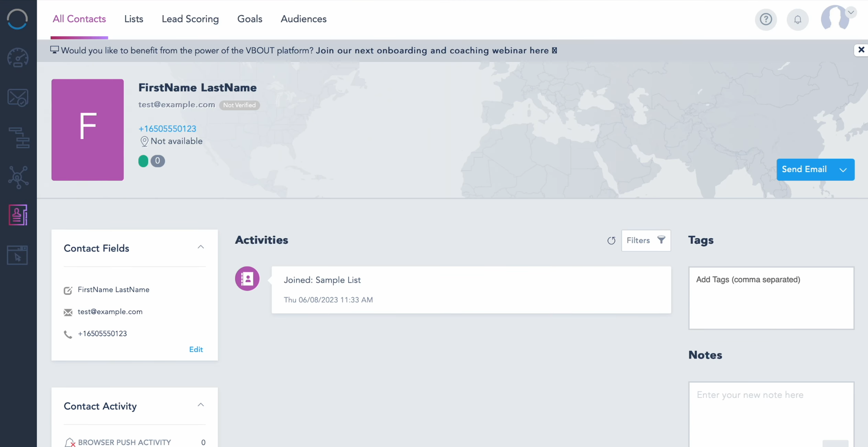Open the Landing Pages icon in sidebar
The height and width of the screenshot is (447, 868).
coord(17,255)
